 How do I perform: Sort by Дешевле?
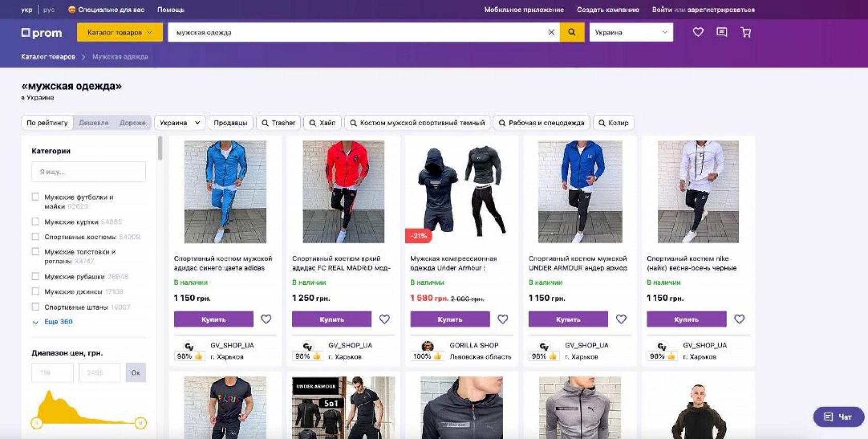coord(94,123)
